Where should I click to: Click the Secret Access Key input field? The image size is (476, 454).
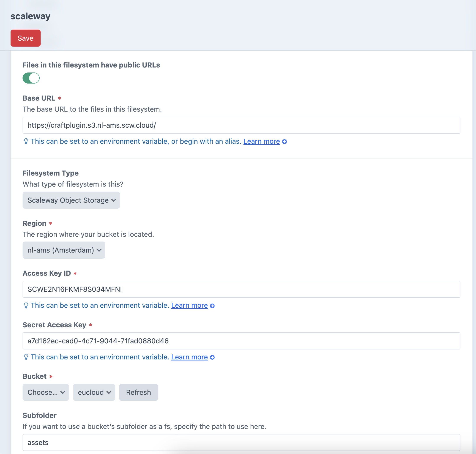tap(241, 341)
